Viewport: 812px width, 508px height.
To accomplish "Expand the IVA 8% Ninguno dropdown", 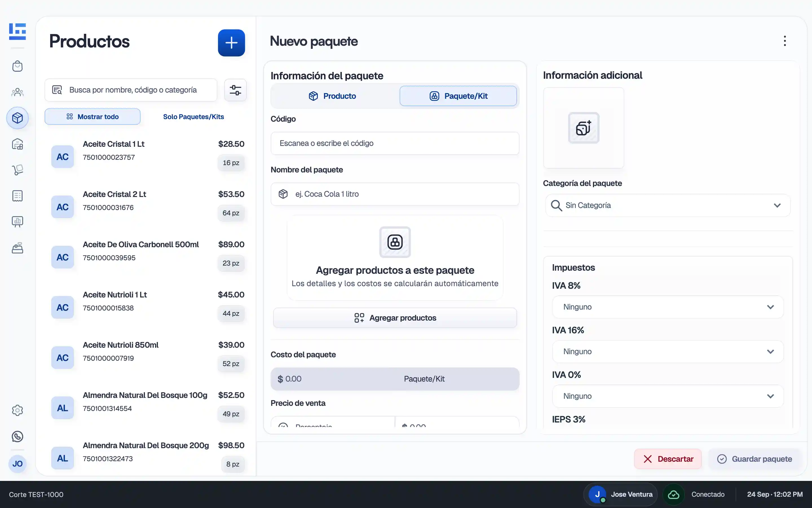I will point(668,307).
